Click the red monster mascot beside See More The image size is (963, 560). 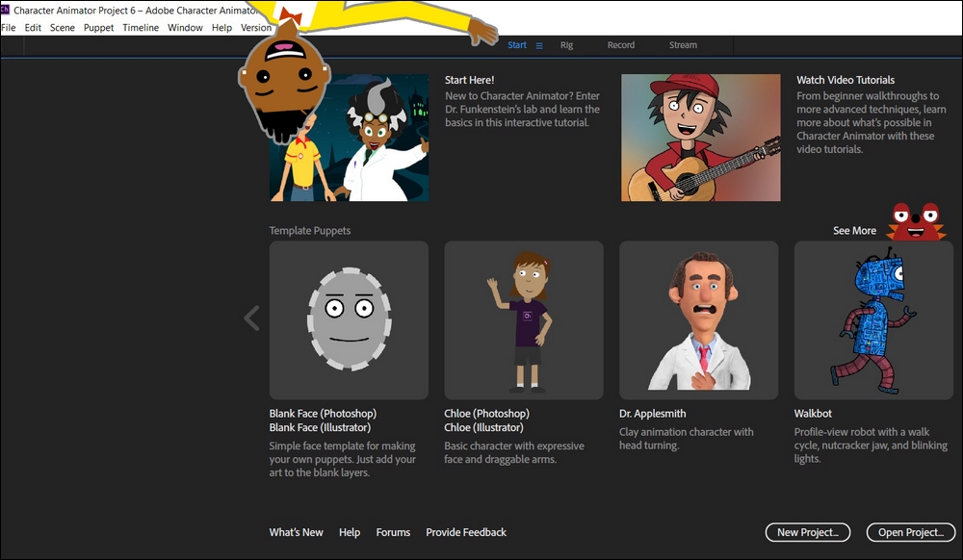(x=915, y=221)
